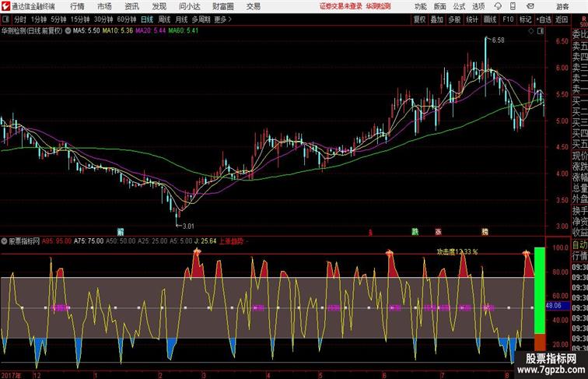Open the 市场 menu
The image size is (588, 379).
tap(105, 6)
